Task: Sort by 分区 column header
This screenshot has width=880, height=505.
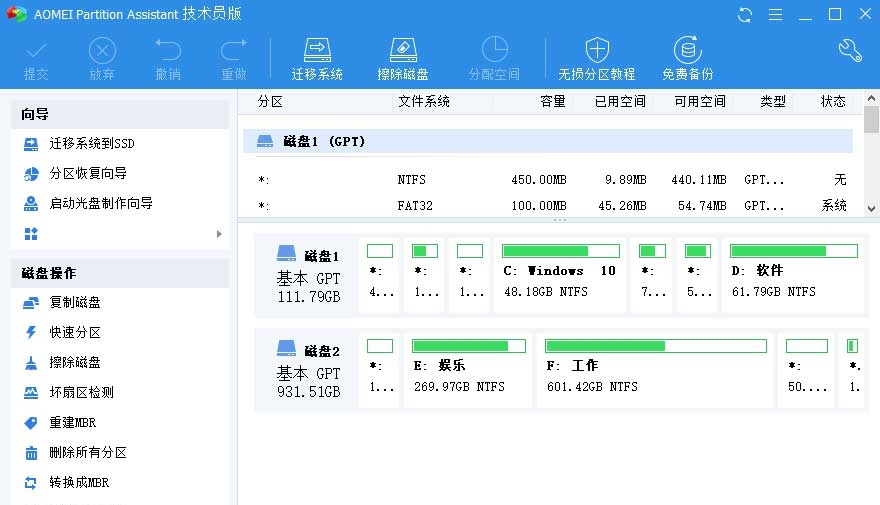Action: (270, 102)
